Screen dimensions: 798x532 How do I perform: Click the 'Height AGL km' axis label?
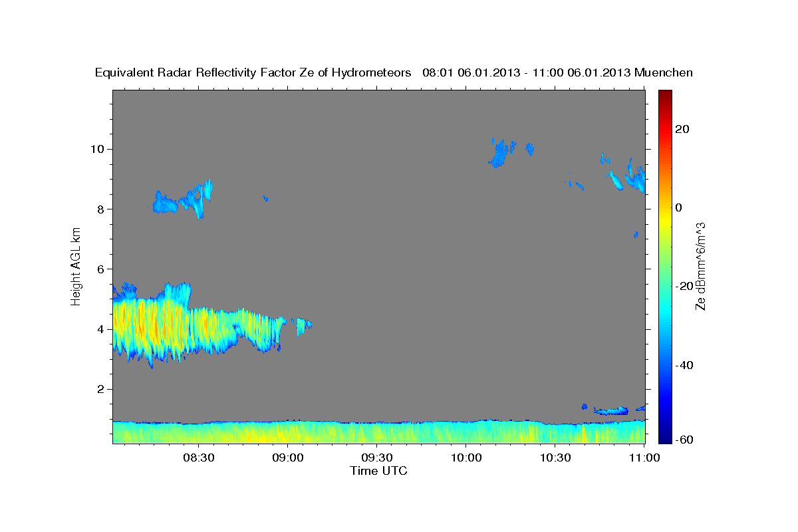coord(76,266)
